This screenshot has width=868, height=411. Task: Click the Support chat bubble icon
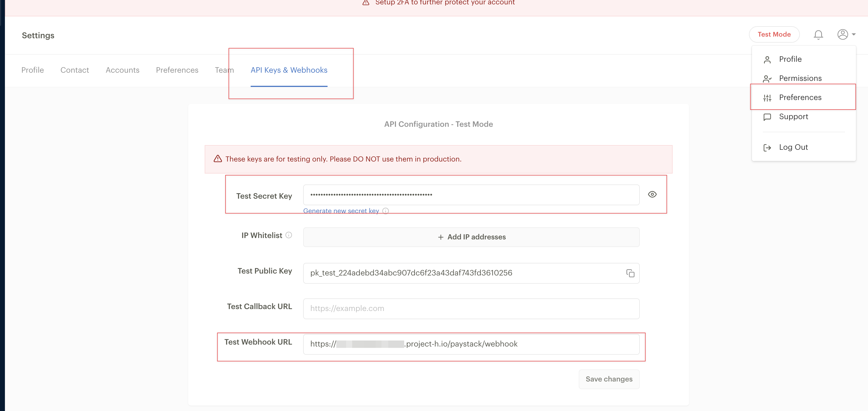[767, 117]
